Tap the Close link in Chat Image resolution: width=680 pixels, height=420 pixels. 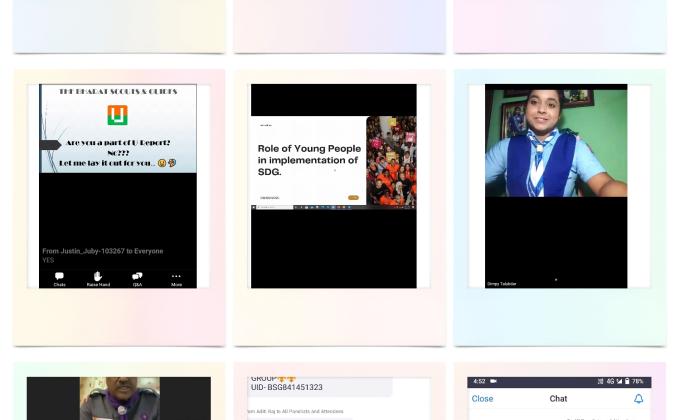coord(482,399)
